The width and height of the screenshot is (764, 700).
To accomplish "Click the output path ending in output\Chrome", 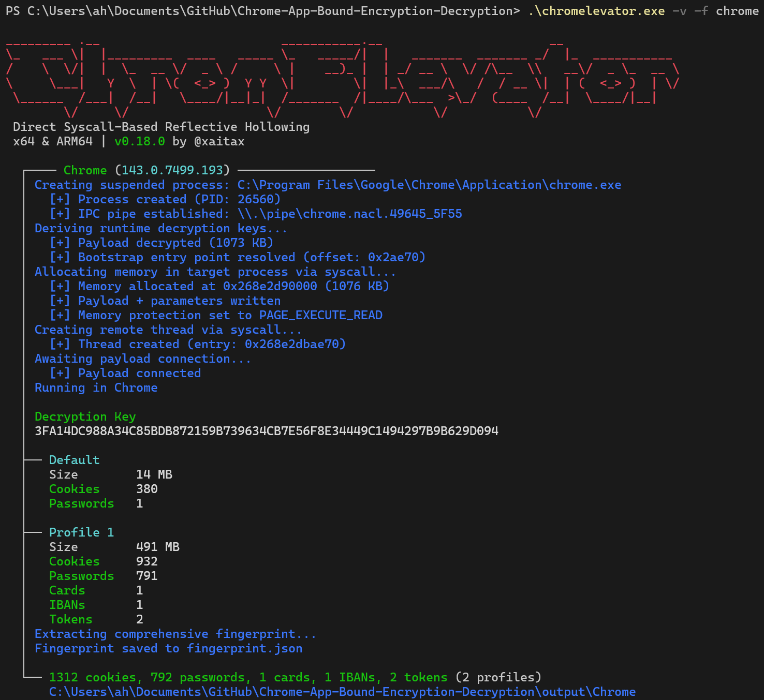I will (343, 692).
